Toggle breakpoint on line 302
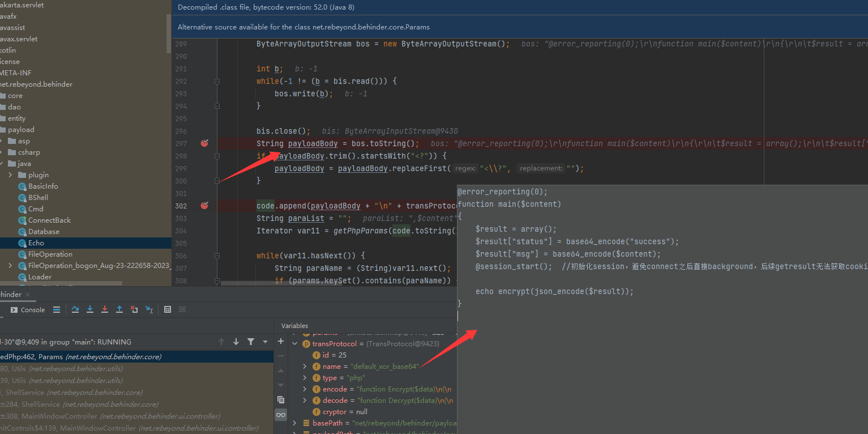This screenshot has height=434, width=868. tap(204, 206)
